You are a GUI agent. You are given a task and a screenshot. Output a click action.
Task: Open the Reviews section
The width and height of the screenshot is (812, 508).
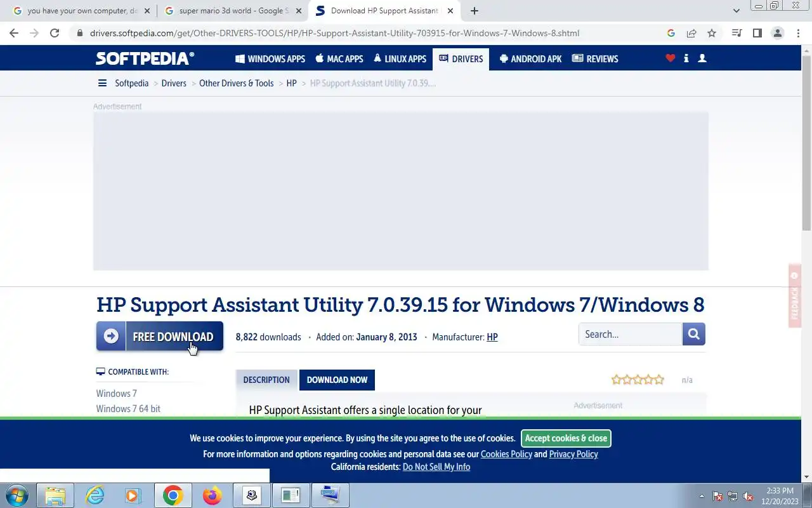pyautogui.click(x=595, y=58)
